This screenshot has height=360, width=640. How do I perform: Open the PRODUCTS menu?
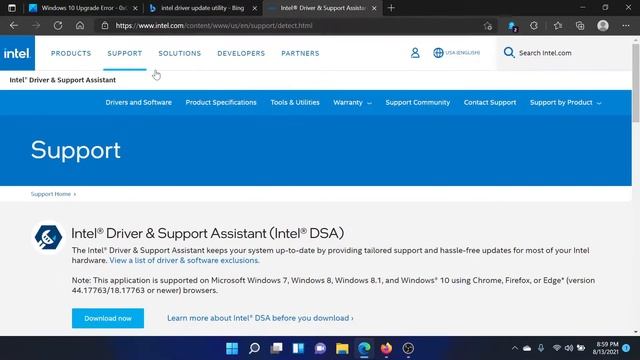[x=71, y=53]
